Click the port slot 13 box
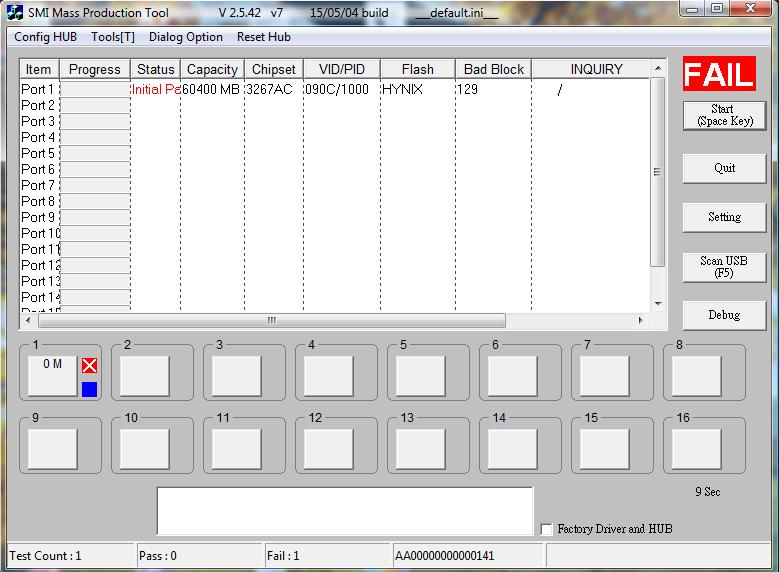 pyautogui.click(x=420, y=449)
